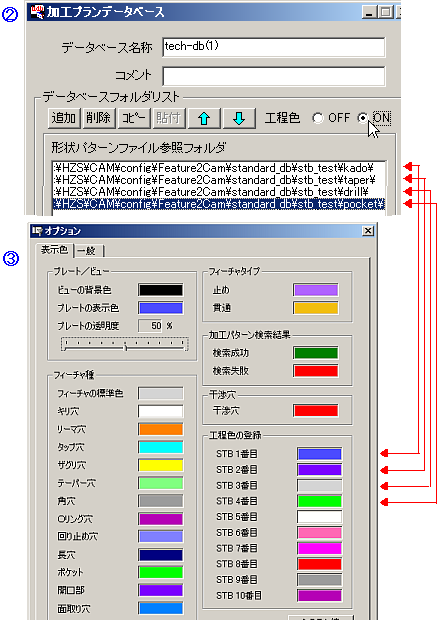Select folder path ending in drill¥

point(219,192)
